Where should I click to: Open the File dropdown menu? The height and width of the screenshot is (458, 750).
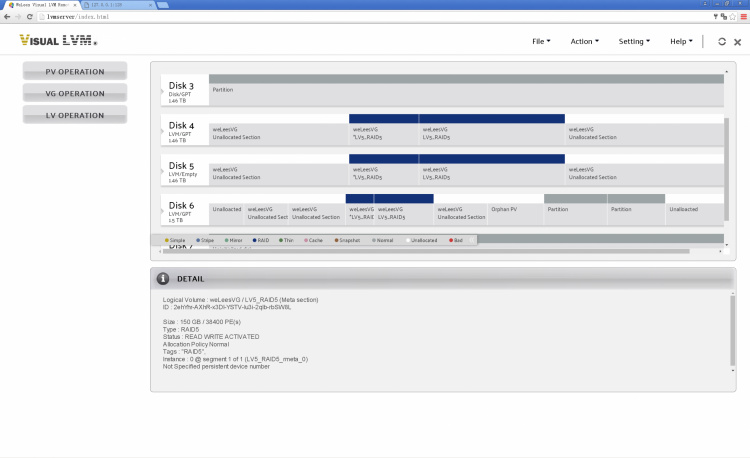pos(541,42)
